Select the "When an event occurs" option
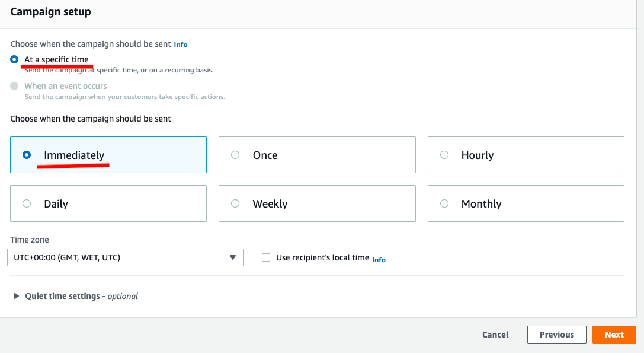Image resolution: width=644 pixels, height=353 pixels. tap(14, 86)
